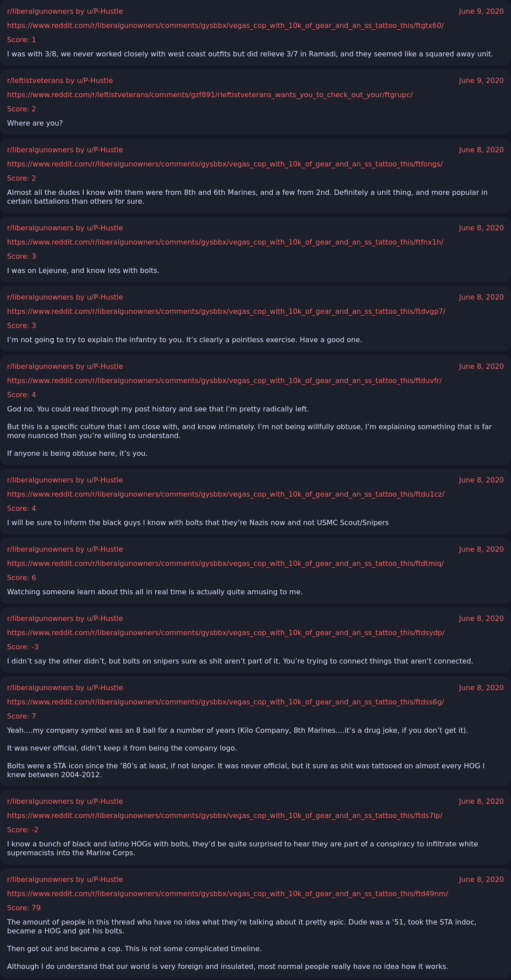The image size is (511, 980).
Task: Click the comment text "Where are you?"
Action: coord(35,123)
